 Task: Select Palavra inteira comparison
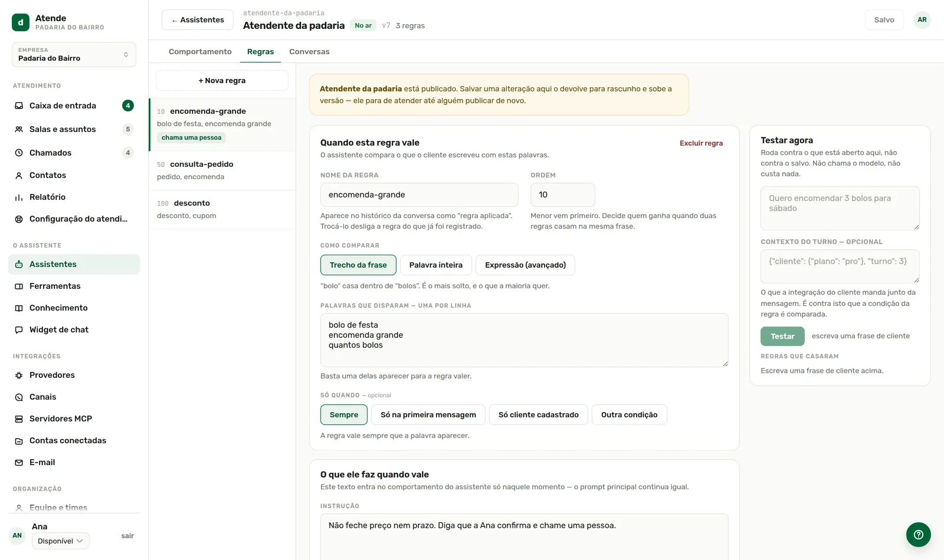[x=436, y=265]
